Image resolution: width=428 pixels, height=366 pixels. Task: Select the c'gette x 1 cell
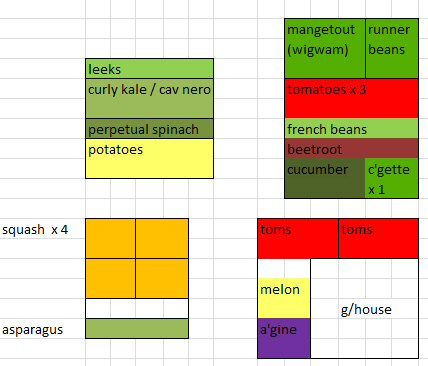[392, 178]
